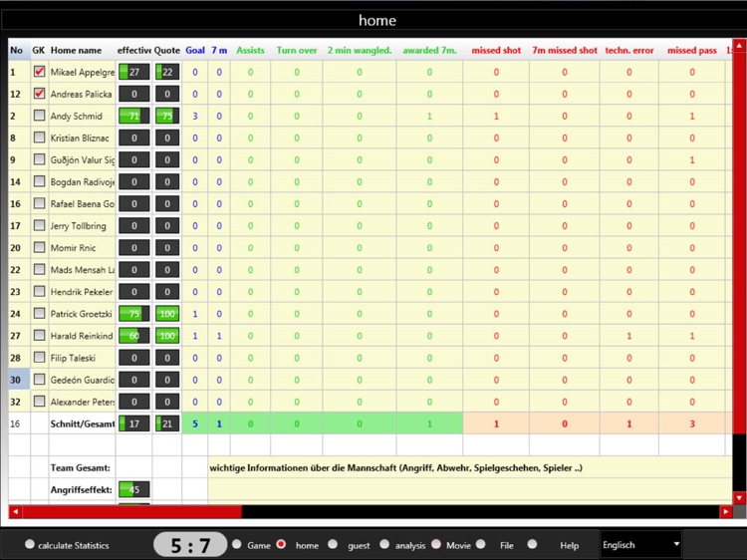This screenshot has width=747, height=560.
Task: Click Andy Schmid's Goal value 3
Action: coord(195,116)
